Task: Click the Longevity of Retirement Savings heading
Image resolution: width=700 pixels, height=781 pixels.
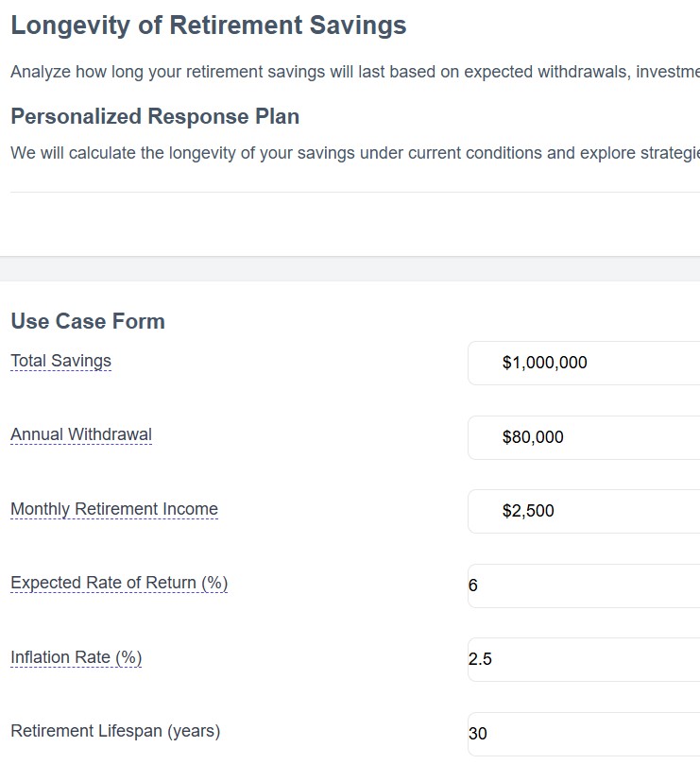Action: pyautogui.click(x=208, y=25)
